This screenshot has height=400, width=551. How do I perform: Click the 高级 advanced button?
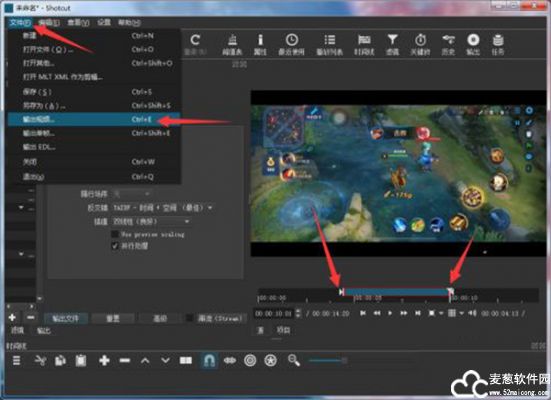160,318
